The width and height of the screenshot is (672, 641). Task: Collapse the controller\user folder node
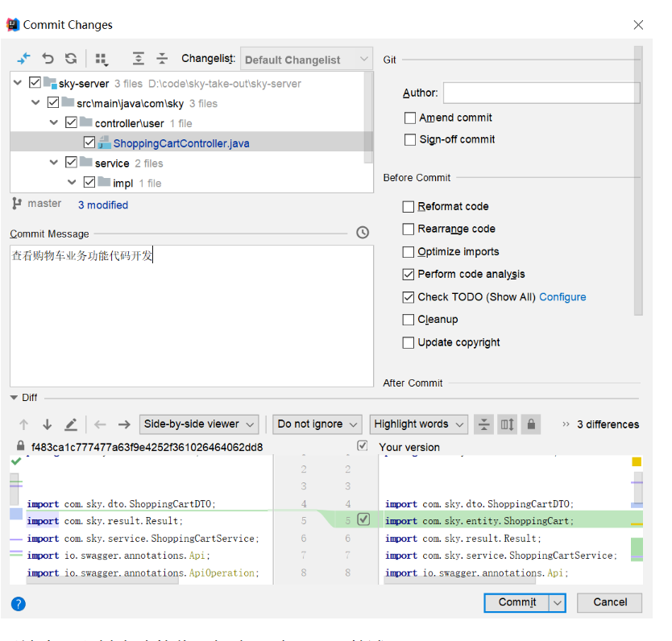pyautogui.click(x=54, y=122)
